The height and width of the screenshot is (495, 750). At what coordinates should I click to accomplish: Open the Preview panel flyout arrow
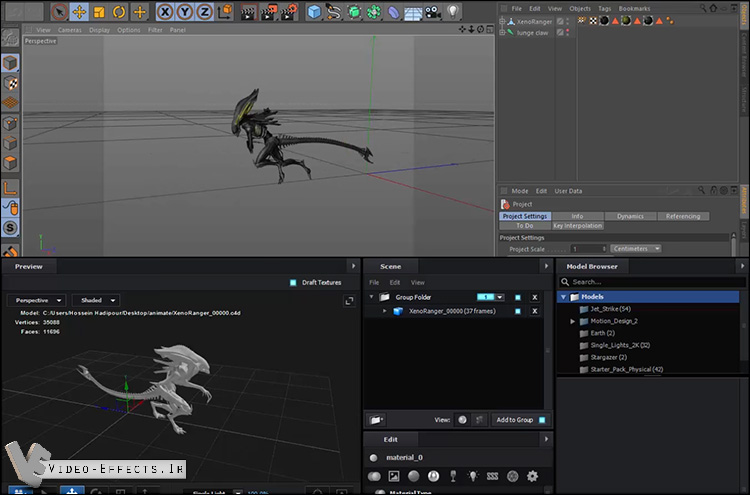coord(353,266)
